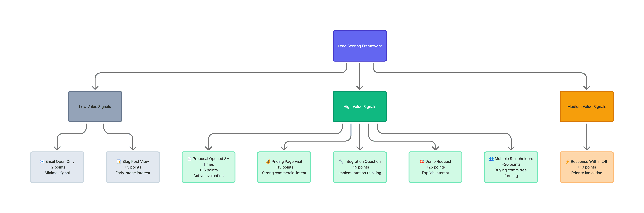
Task: Click Priority indication text in orange card
Action: click(587, 173)
